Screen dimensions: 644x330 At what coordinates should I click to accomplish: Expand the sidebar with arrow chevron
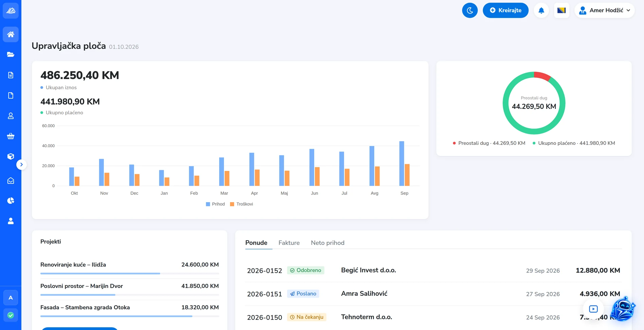(x=21, y=164)
